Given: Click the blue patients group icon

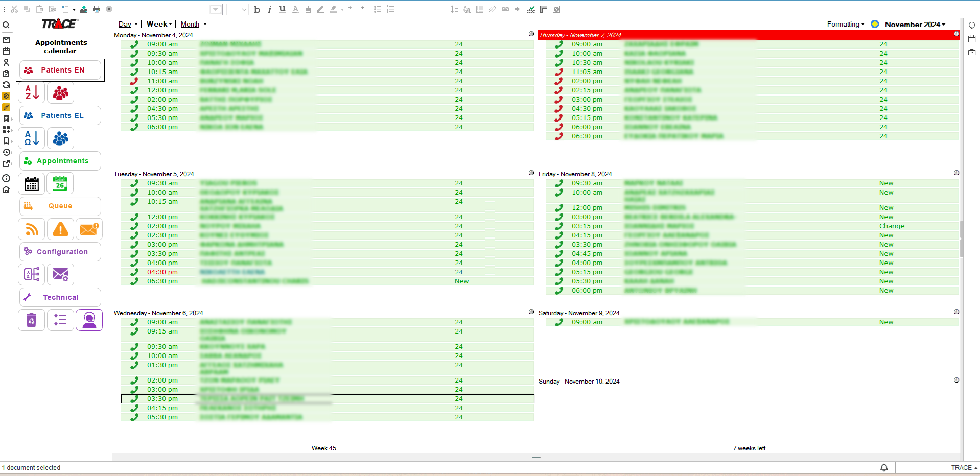Looking at the screenshot, I should click(61, 138).
